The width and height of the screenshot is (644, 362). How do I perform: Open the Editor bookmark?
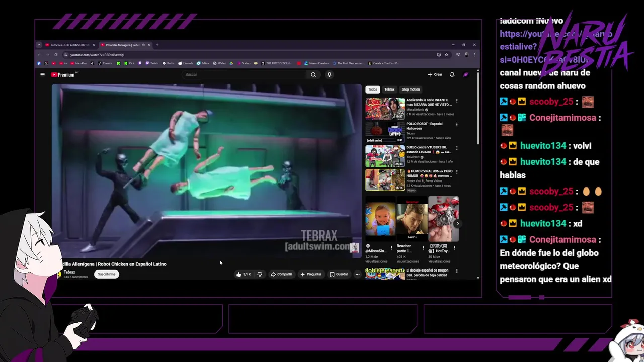pos(203,63)
